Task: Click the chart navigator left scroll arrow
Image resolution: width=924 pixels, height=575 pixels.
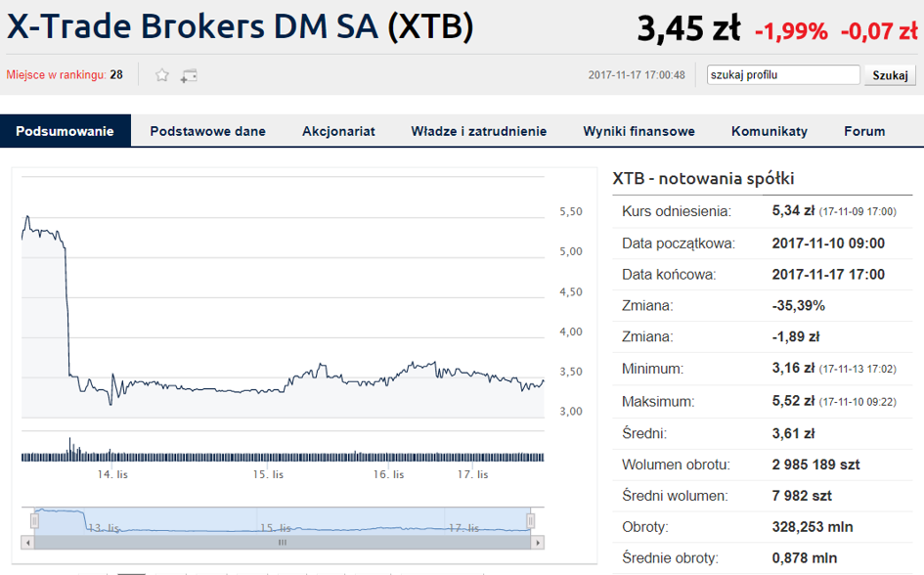Action: coord(27,543)
